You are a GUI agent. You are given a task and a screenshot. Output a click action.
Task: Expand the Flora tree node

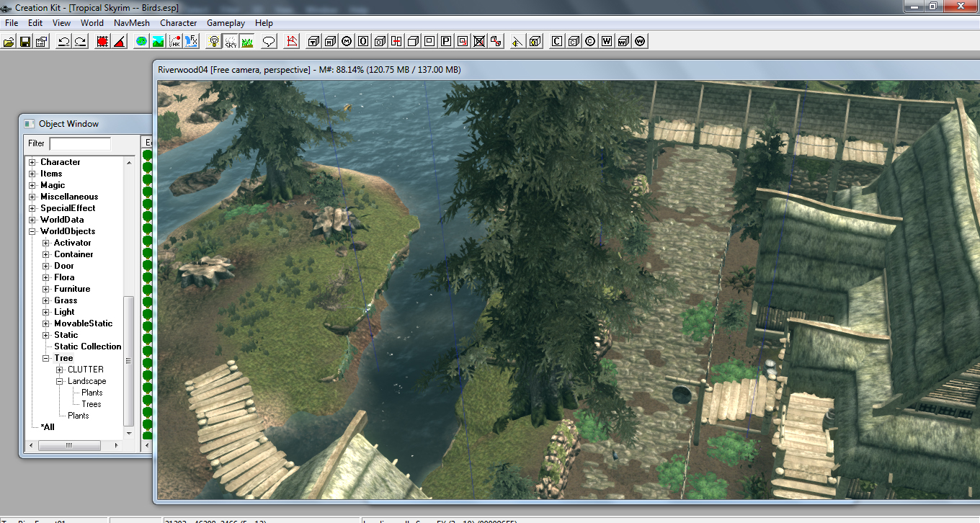point(46,277)
